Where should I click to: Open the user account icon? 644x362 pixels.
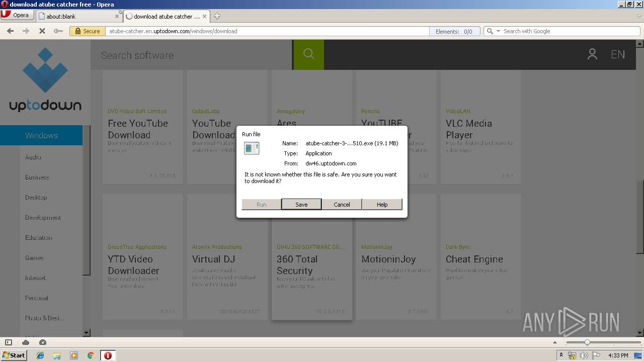tap(592, 54)
